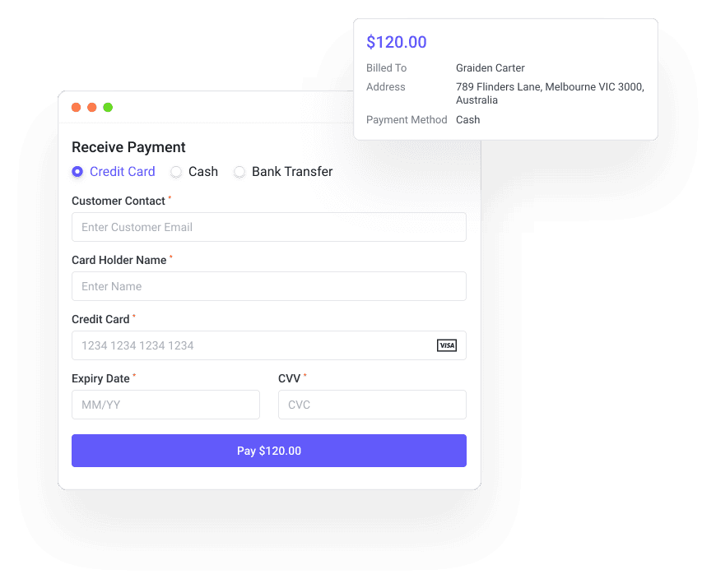The width and height of the screenshot is (716, 588).
Task: Click the Graiden Carter billed name
Action: (x=491, y=68)
